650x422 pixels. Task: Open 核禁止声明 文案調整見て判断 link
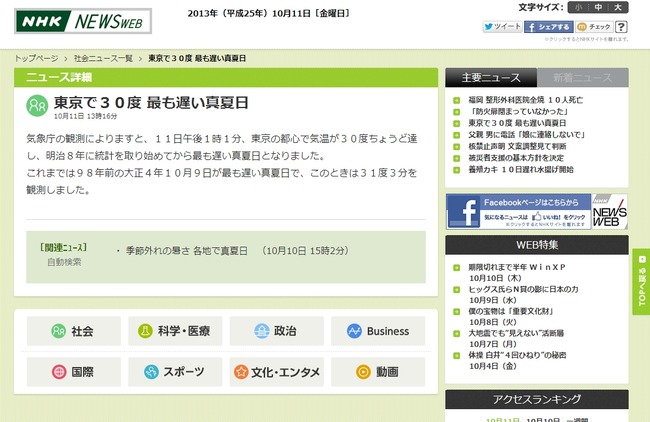coord(517,146)
